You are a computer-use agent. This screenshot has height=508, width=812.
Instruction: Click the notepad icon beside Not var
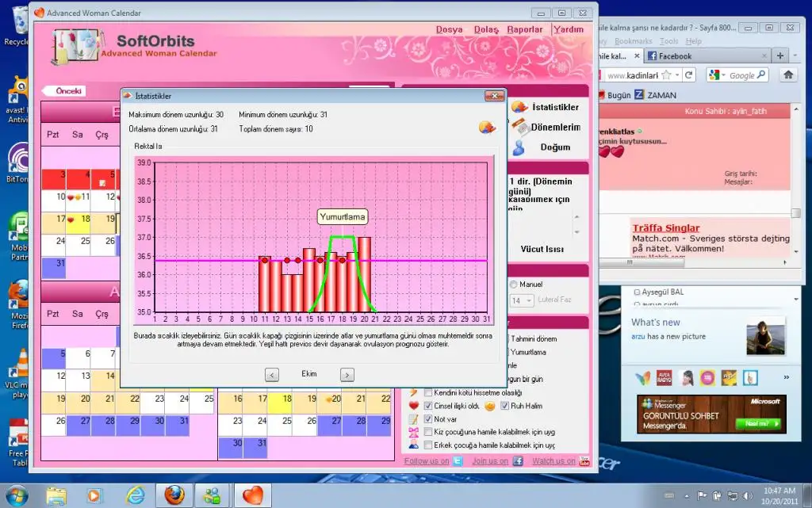coord(414,419)
